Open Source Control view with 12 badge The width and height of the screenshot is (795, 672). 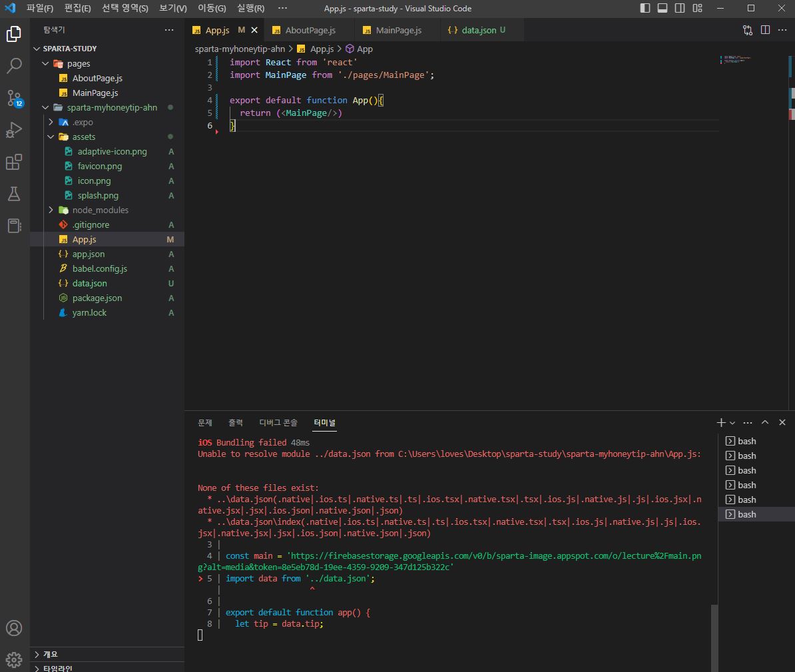(x=14, y=98)
